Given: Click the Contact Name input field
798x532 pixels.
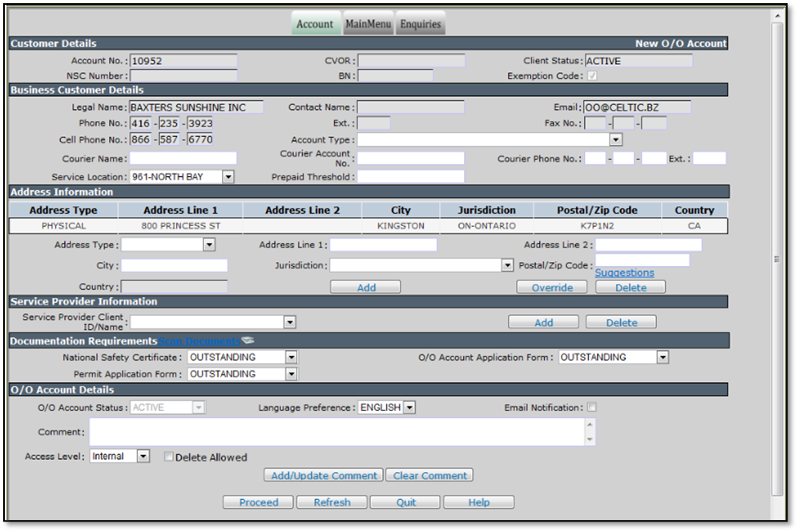Looking at the screenshot, I should pyautogui.click(x=411, y=107).
